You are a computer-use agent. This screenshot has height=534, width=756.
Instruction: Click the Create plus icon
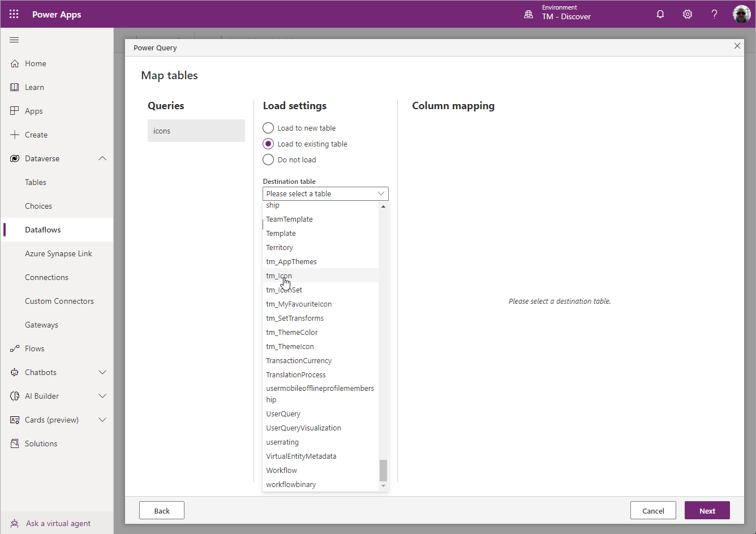tap(15, 135)
